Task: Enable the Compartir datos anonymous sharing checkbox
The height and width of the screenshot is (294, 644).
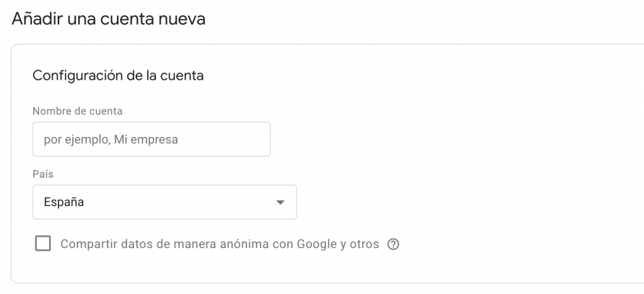Action: click(43, 244)
